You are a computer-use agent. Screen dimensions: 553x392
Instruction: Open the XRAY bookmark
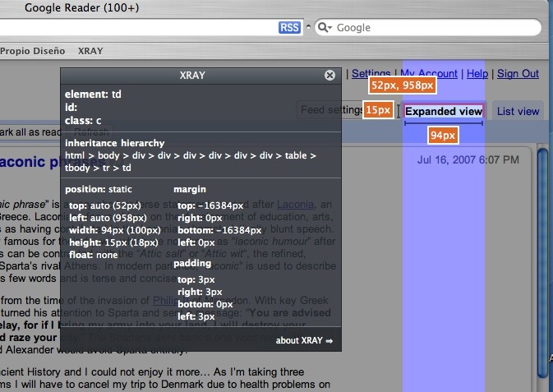[x=90, y=51]
